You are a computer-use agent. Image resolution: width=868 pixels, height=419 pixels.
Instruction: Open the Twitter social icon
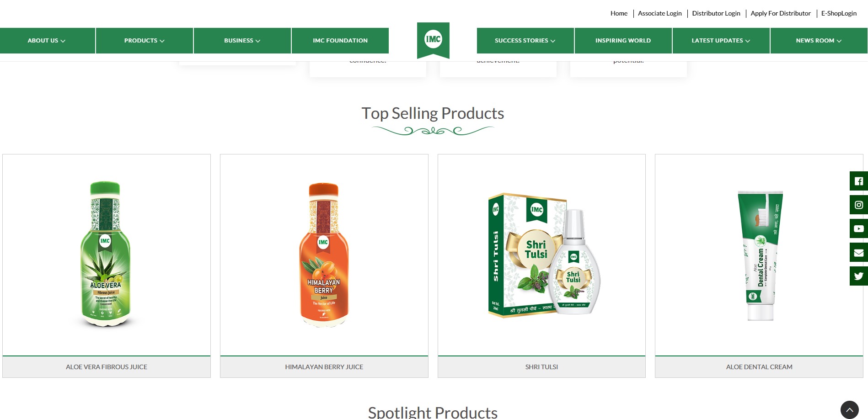tap(858, 276)
